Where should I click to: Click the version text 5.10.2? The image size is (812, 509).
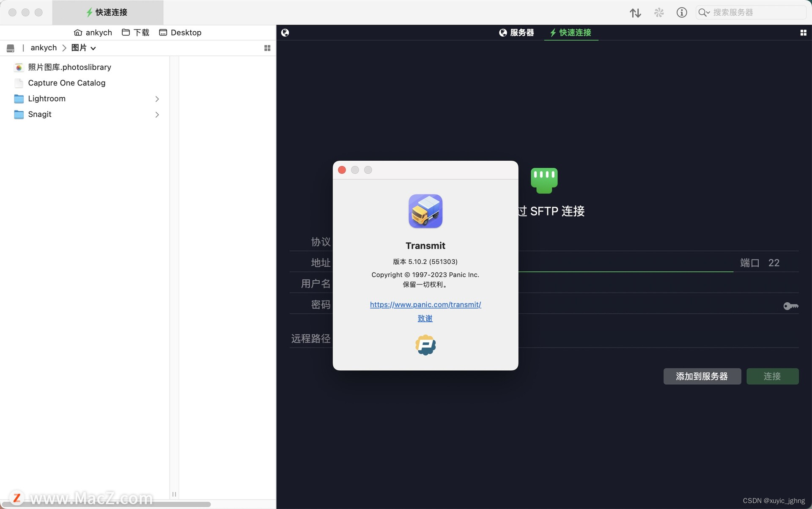(425, 262)
